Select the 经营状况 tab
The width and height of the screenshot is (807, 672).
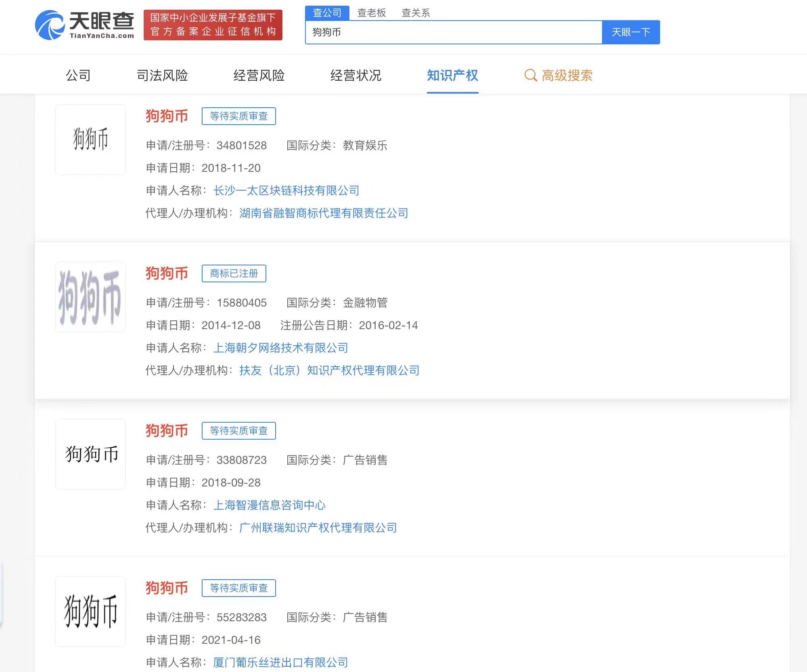[355, 75]
